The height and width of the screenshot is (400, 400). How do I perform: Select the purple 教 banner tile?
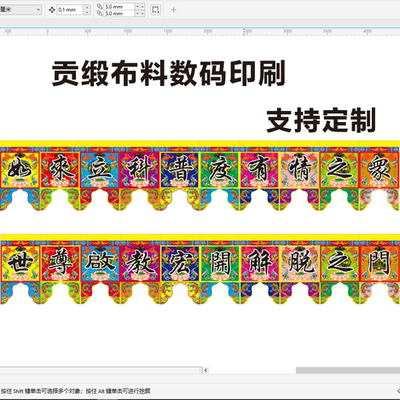point(140,263)
